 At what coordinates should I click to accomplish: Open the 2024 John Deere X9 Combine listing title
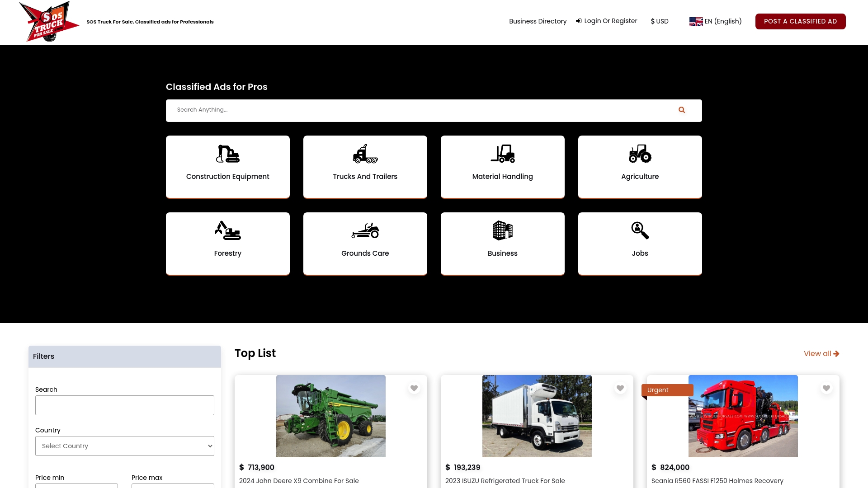click(x=299, y=481)
